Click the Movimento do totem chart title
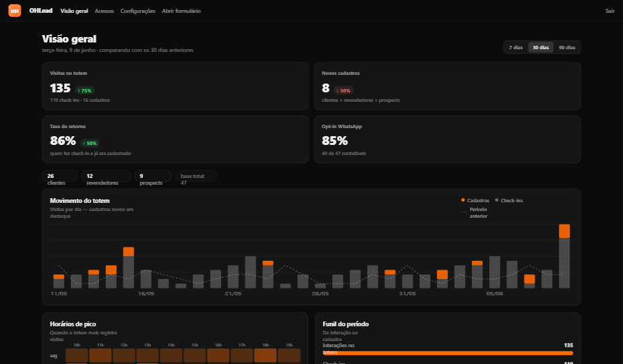623x364 pixels. tap(80, 201)
